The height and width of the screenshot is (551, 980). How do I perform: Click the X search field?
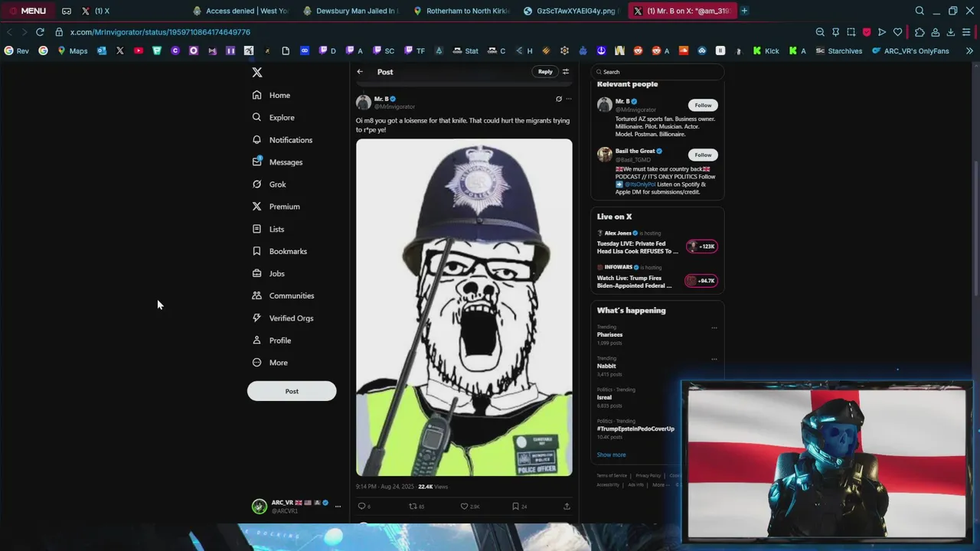click(657, 72)
